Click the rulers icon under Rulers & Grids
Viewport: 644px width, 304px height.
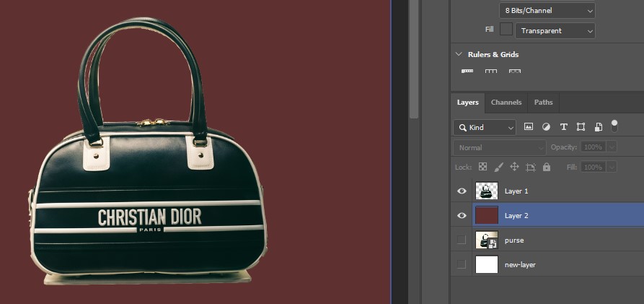tap(467, 71)
